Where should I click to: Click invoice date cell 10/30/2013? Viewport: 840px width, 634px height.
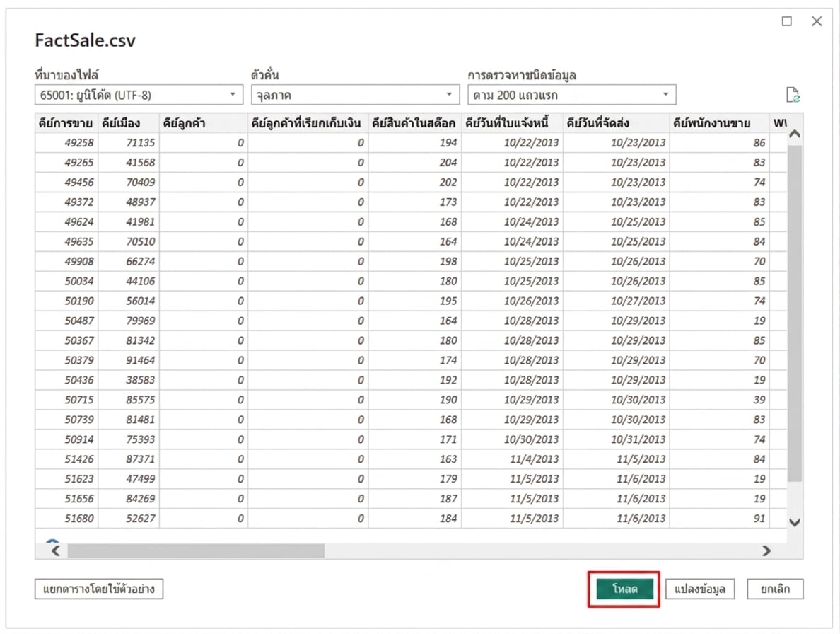coord(512,439)
